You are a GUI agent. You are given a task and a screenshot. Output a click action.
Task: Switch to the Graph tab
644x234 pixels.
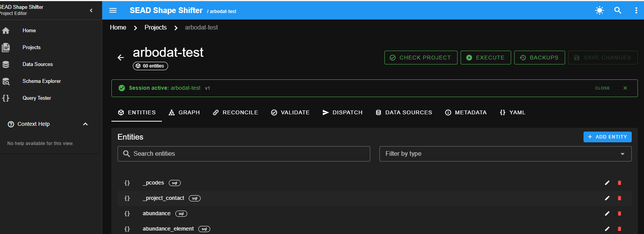[x=184, y=112]
